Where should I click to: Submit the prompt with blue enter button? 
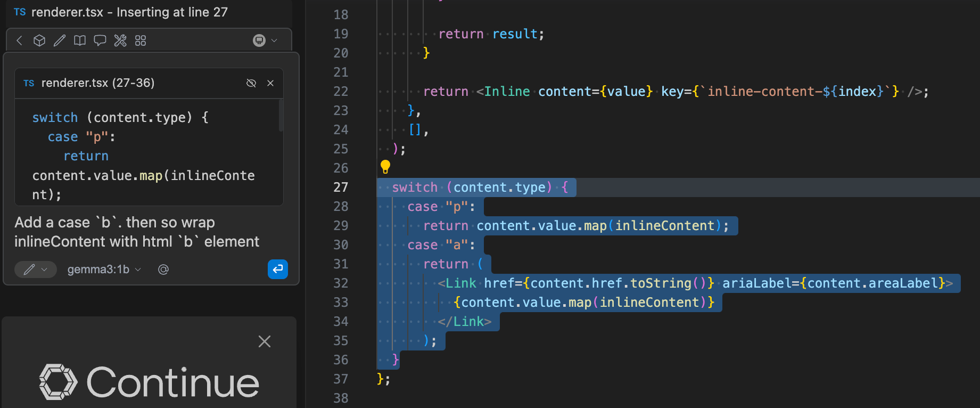pyautogui.click(x=278, y=270)
